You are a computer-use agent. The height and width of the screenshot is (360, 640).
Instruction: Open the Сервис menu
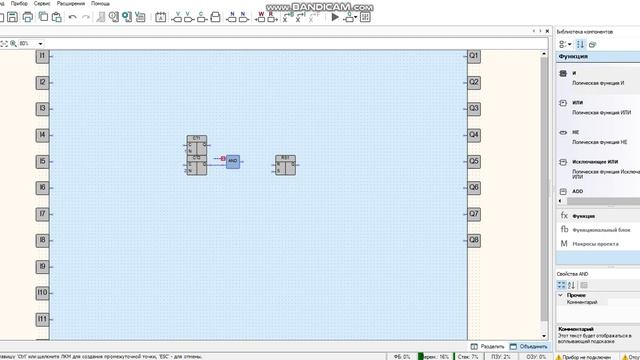(42, 3)
